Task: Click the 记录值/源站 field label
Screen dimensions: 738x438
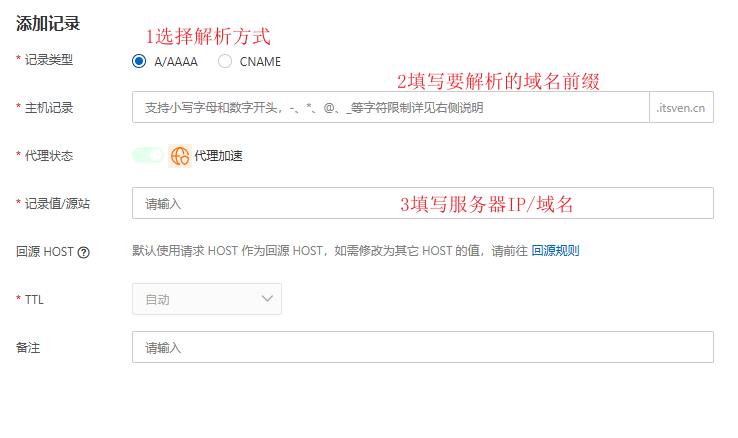Action: pos(55,203)
